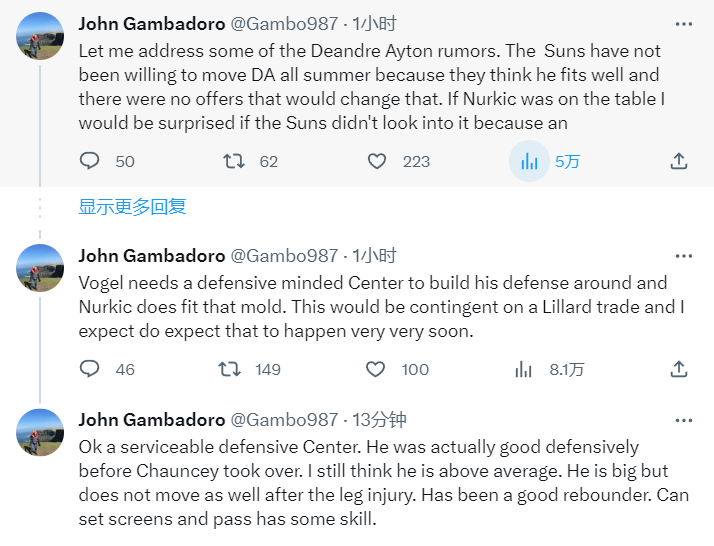Open more options on Vogel tweet
The height and width of the screenshot is (546, 714).
[683, 255]
